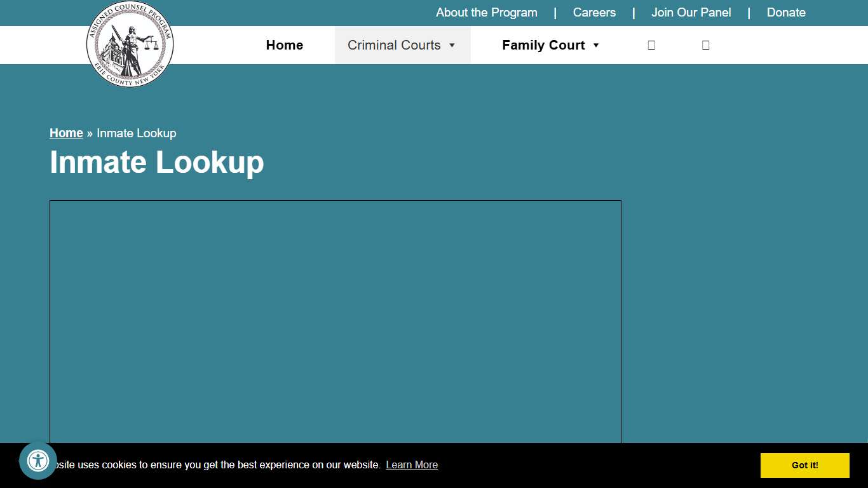Click the first icon right of Family Court

[x=651, y=44]
